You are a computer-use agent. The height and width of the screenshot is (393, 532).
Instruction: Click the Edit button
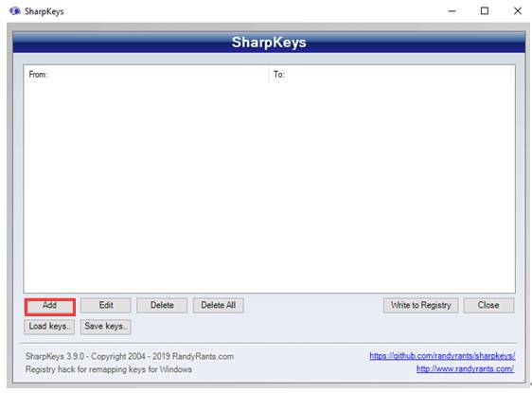[x=106, y=306]
